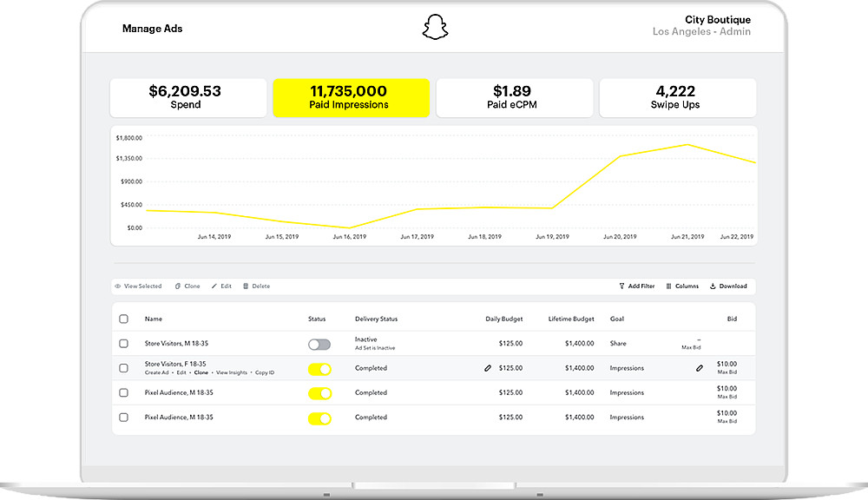Click the Snapchat ghost logo
The height and width of the screenshot is (500, 868).
(435, 27)
